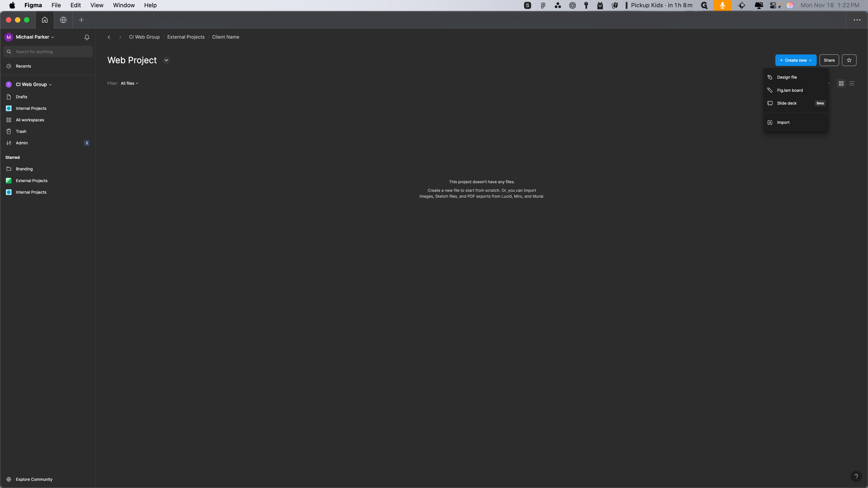The image size is (868, 488).
Task: Select FigJam board menu entry
Action: coord(790,90)
